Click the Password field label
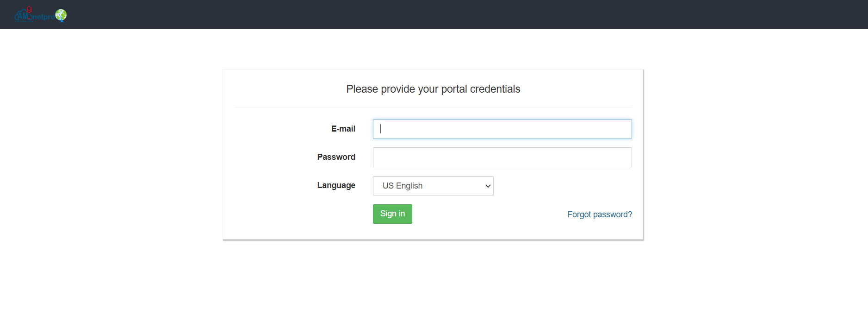This screenshot has width=868, height=334. tap(336, 157)
